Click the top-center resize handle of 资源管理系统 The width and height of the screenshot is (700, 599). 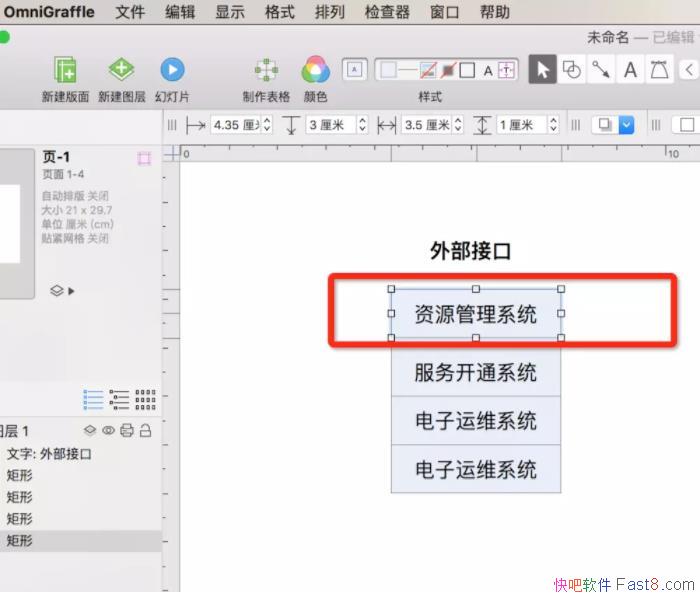click(x=476, y=289)
